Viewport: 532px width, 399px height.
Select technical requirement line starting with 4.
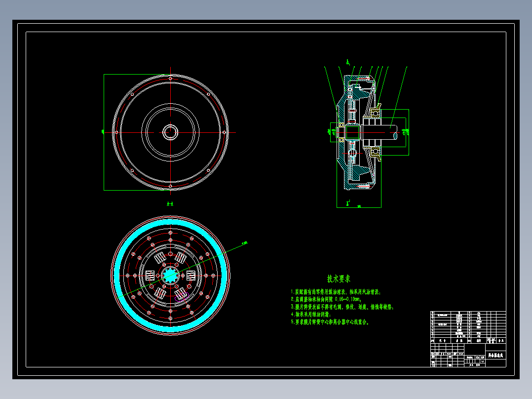tap(311, 315)
